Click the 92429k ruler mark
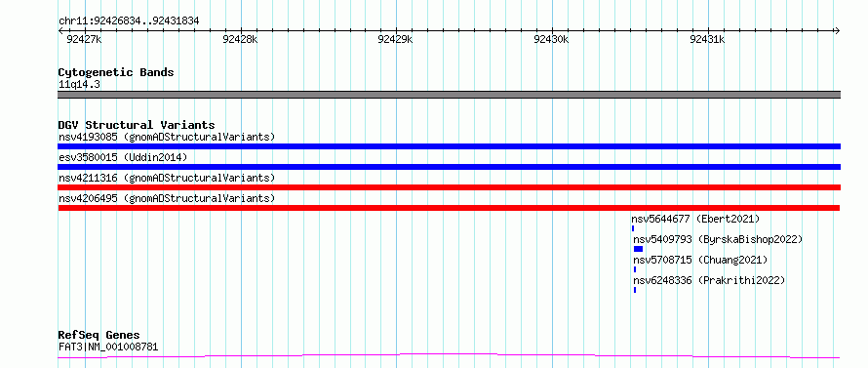868x368 pixels. coord(395,39)
